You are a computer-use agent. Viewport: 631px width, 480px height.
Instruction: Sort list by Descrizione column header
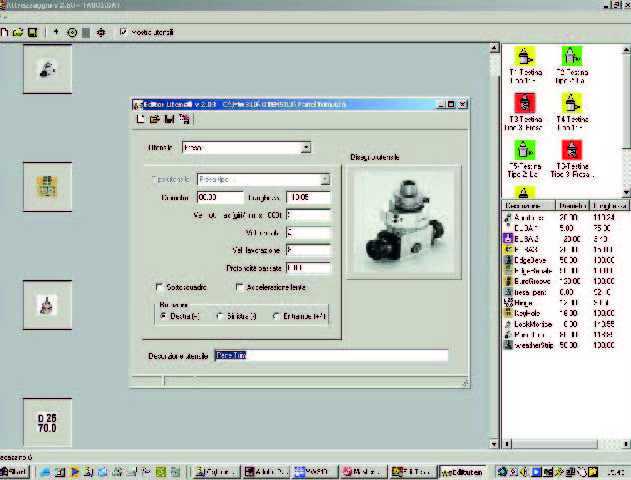click(x=528, y=206)
